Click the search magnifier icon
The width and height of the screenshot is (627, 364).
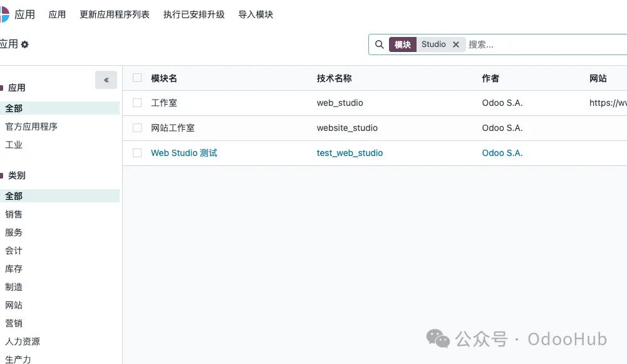coord(379,44)
